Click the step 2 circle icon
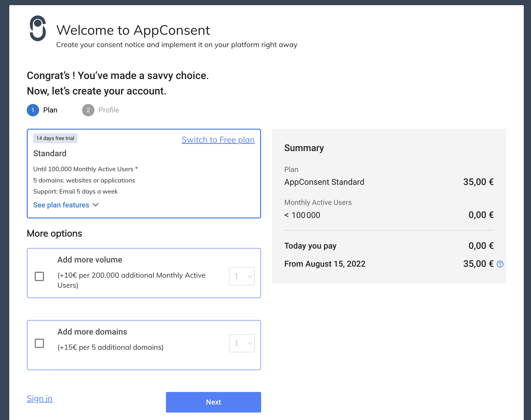Image resolution: width=531 pixels, height=420 pixels. 88,110
